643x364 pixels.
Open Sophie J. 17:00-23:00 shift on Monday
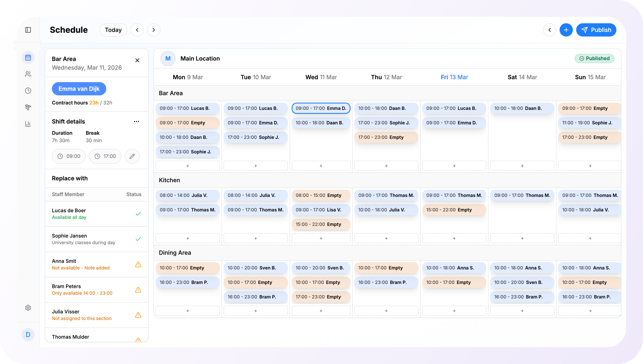tap(188, 152)
